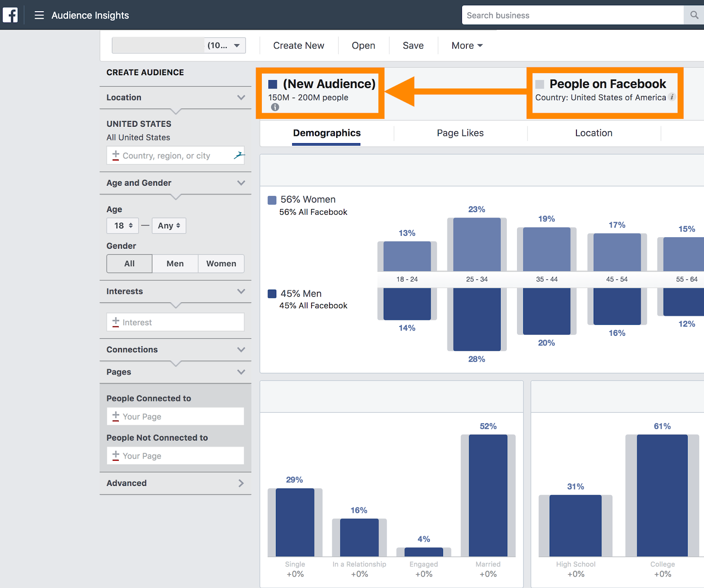Click the Save button
This screenshot has width=704, height=588.
pos(413,45)
